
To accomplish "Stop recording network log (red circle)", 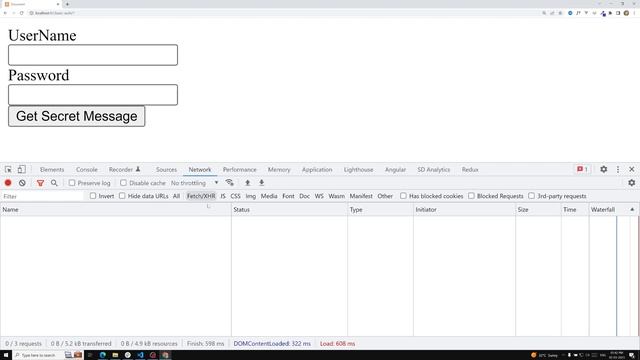I will [x=8, y=183].
